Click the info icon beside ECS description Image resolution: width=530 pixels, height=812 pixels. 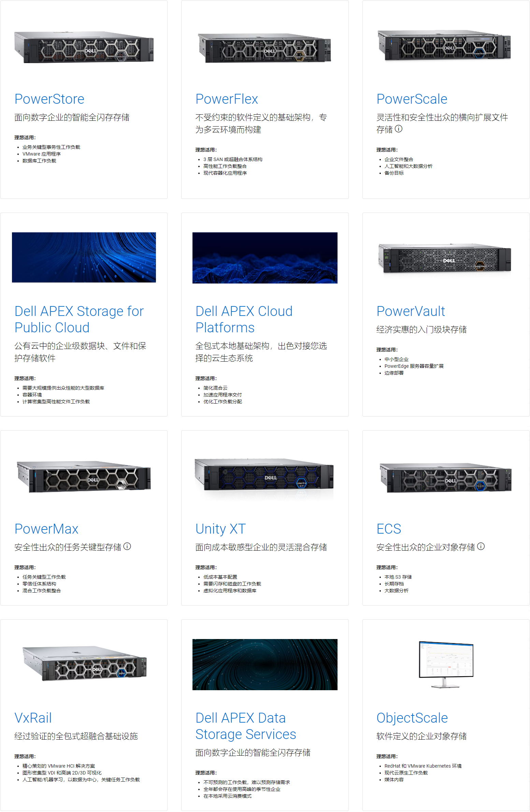point(481,547)
